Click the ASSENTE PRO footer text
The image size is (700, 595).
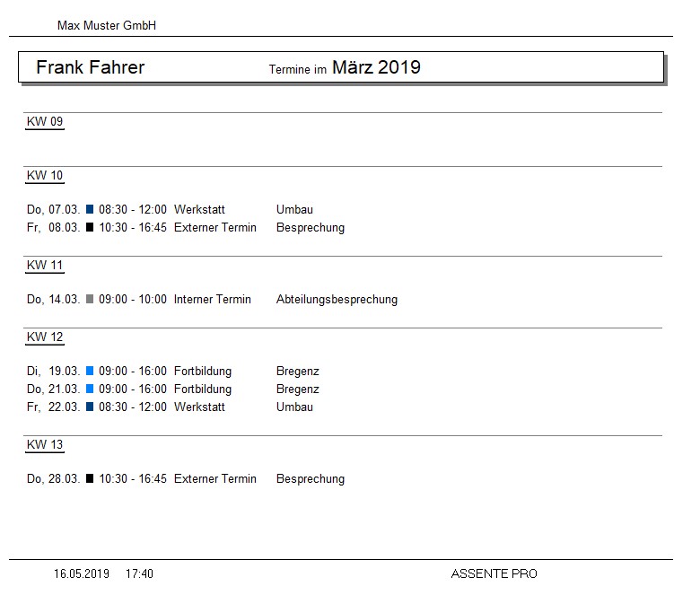click(x=494, y=573)
